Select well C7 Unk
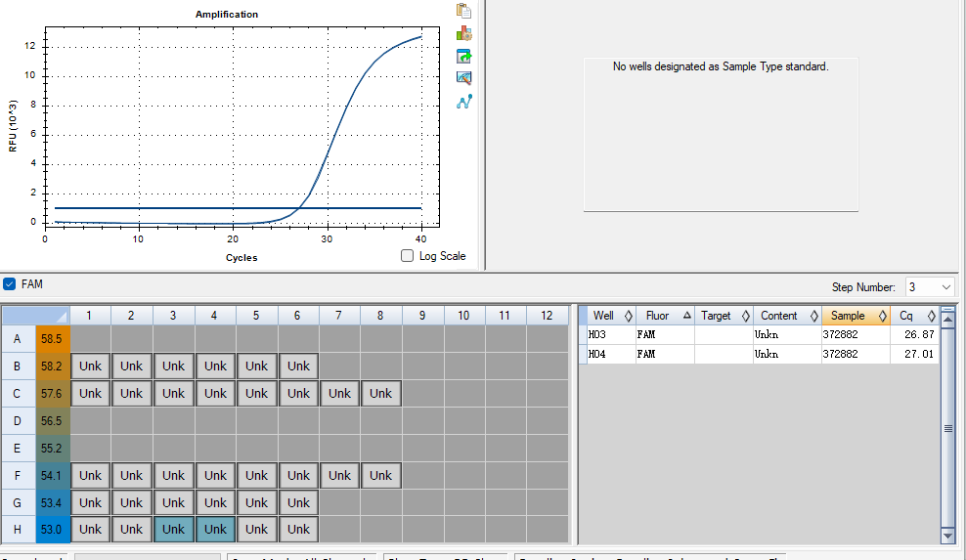Screen dimensions: 966x560 click(339, 393)
